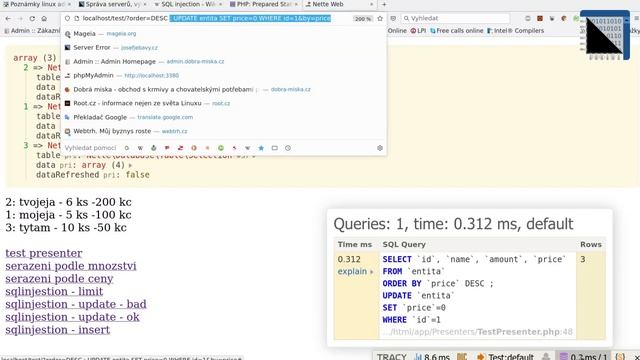Click Rows value 3 in query table

(x=583, y=259)
